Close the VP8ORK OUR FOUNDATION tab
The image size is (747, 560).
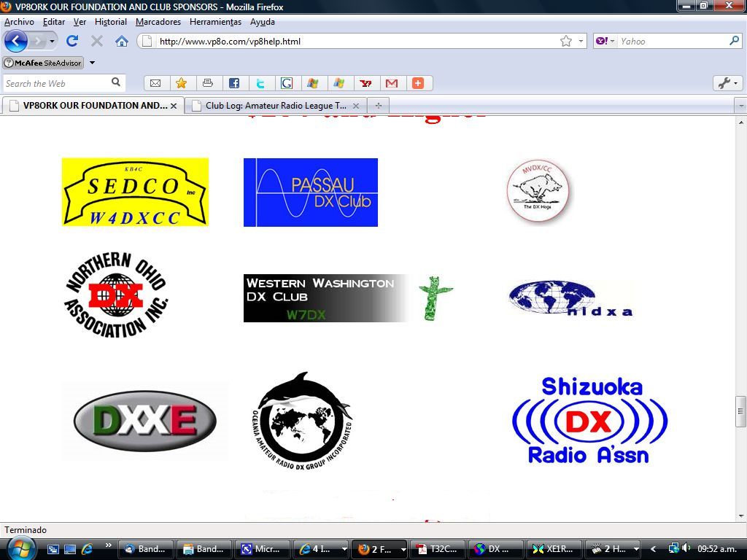coord(174,106)
